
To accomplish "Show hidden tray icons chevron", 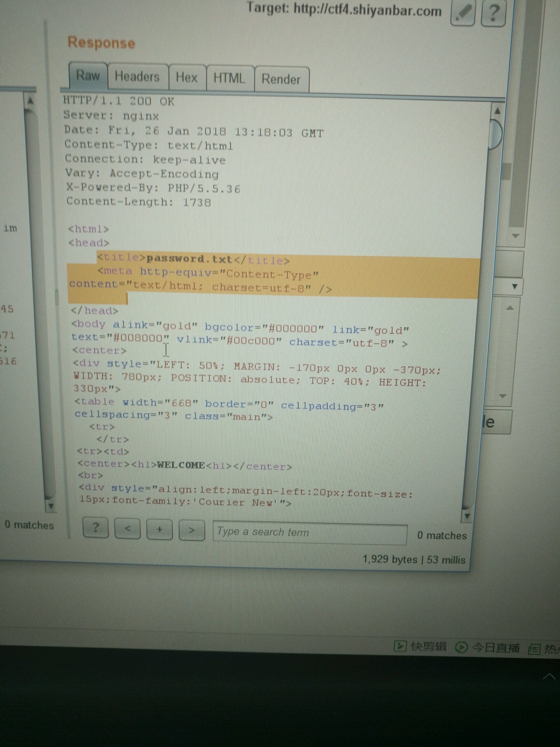I will 549,676.
